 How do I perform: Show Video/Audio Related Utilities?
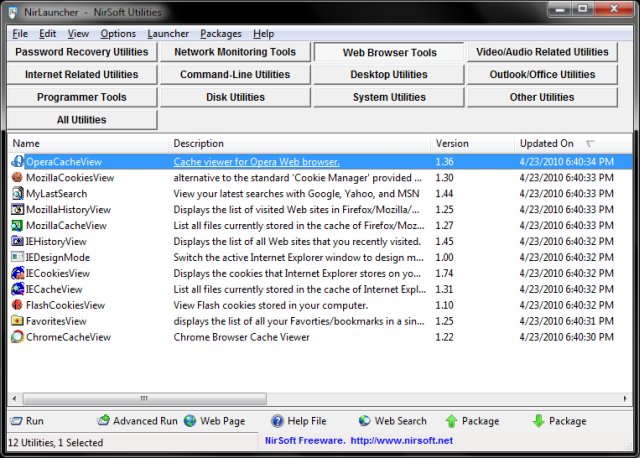point(542,52)
